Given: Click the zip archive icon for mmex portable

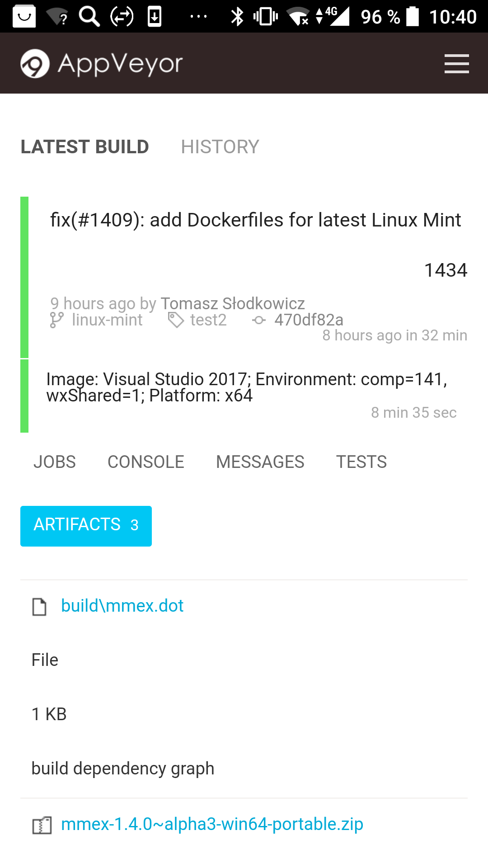Looking at the screenshot, I should (x=42, y=825).
